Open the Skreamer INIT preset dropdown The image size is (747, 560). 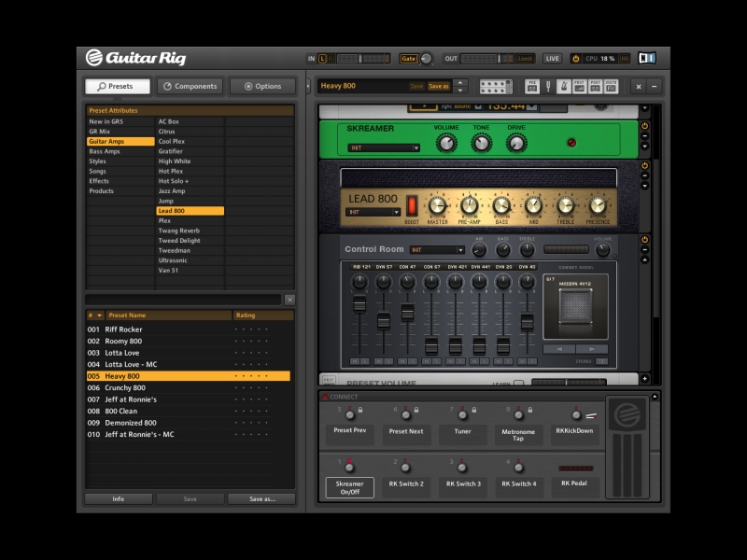pos(384,147)
